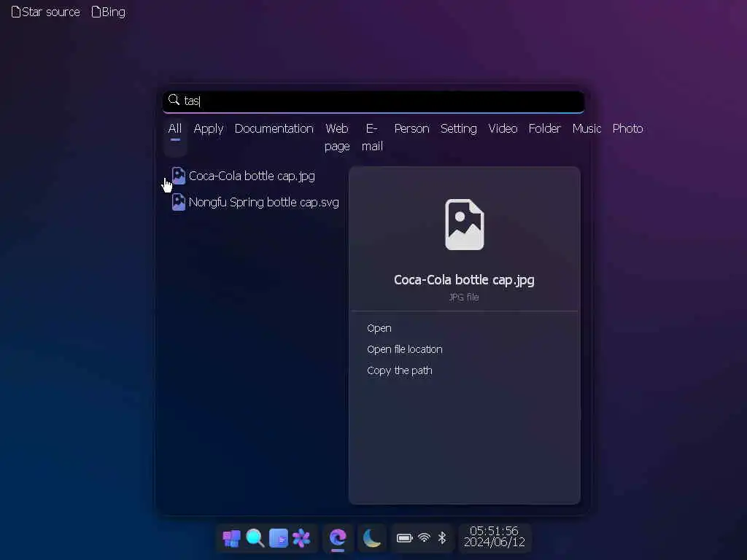Click the magnifier icon in search bar
The image size is (747, 560).
click(x=174, y=100)
